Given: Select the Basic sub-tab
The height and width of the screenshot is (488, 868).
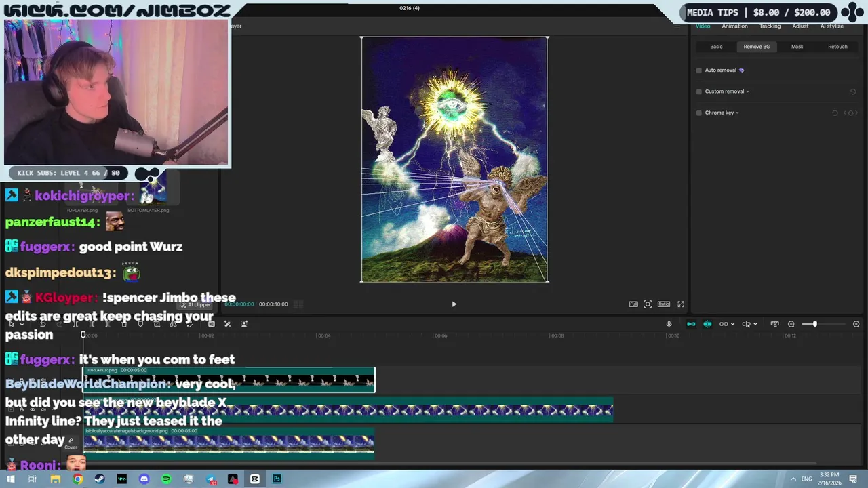Looking at the screenshot, I should click(716, 47).
